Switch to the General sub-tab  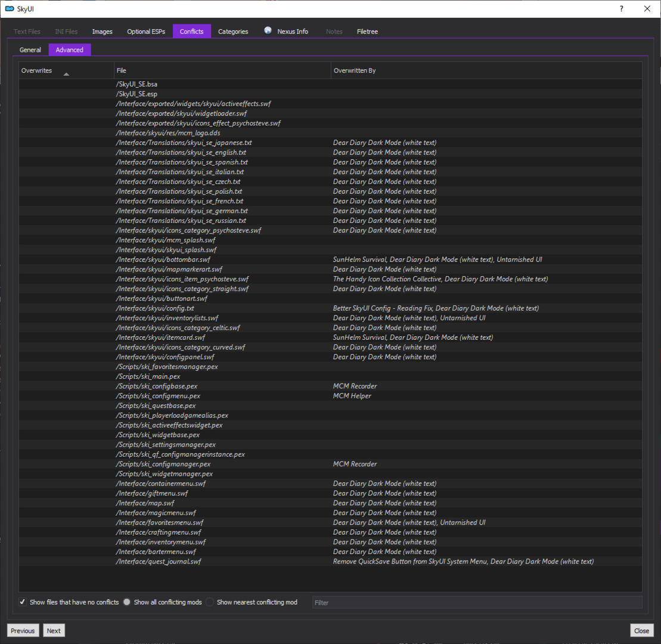coord(30,49)
